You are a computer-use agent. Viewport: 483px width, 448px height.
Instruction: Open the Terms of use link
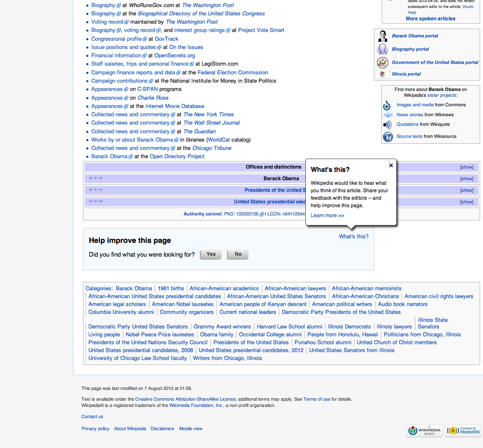pos(317,399)
